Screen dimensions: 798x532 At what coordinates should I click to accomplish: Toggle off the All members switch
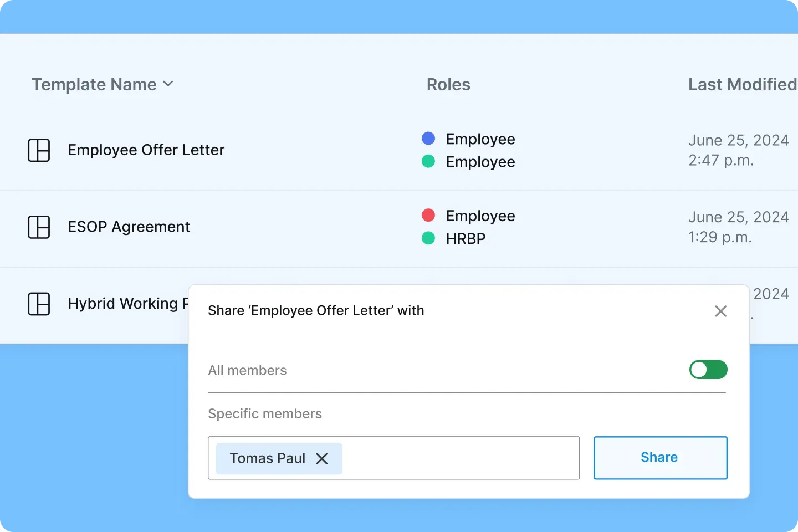pyautogui.click(x=708, y=370)
